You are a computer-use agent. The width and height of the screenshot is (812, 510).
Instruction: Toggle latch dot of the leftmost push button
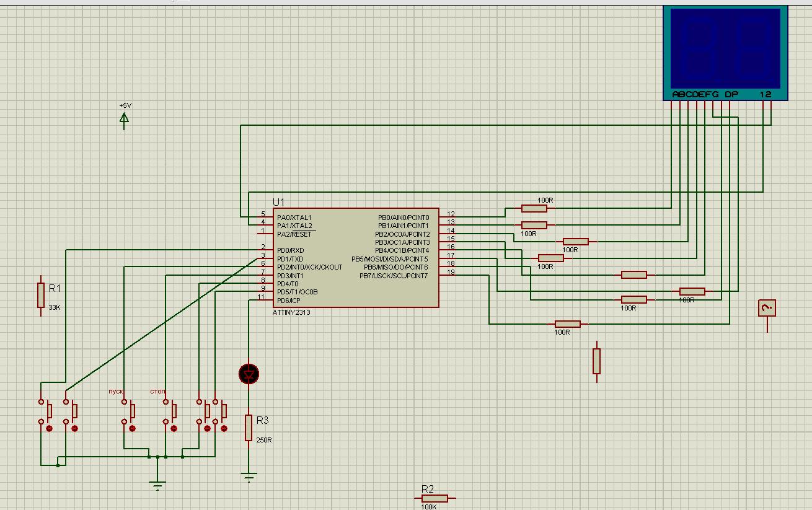point(50,428)
